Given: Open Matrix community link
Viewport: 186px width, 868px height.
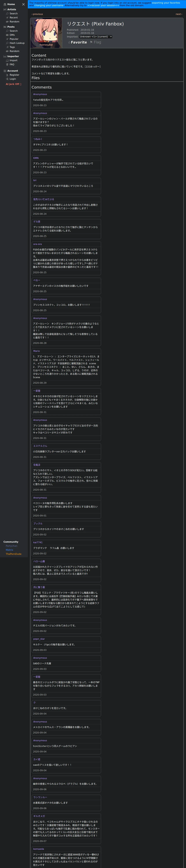Looking at the screenshot, I should pyautogui.click(x=9, y=550).
